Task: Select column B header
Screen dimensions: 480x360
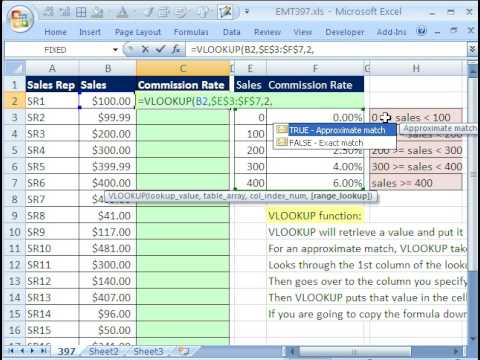Action: coord(108,68)
